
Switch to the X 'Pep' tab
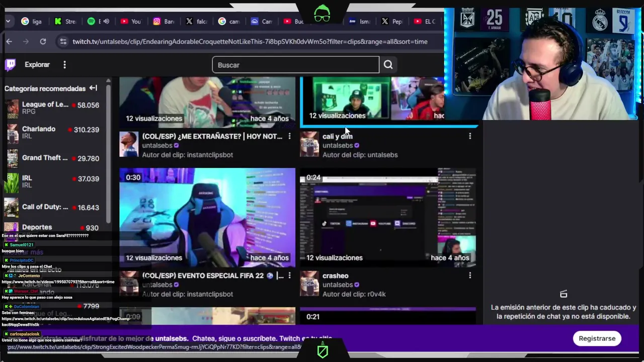click(x=392, y=21)
